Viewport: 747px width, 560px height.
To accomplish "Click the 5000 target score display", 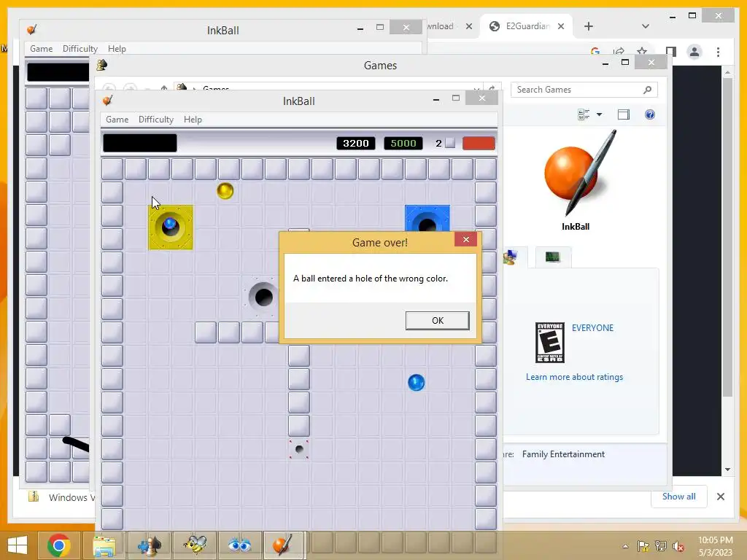I will (403, 144).
